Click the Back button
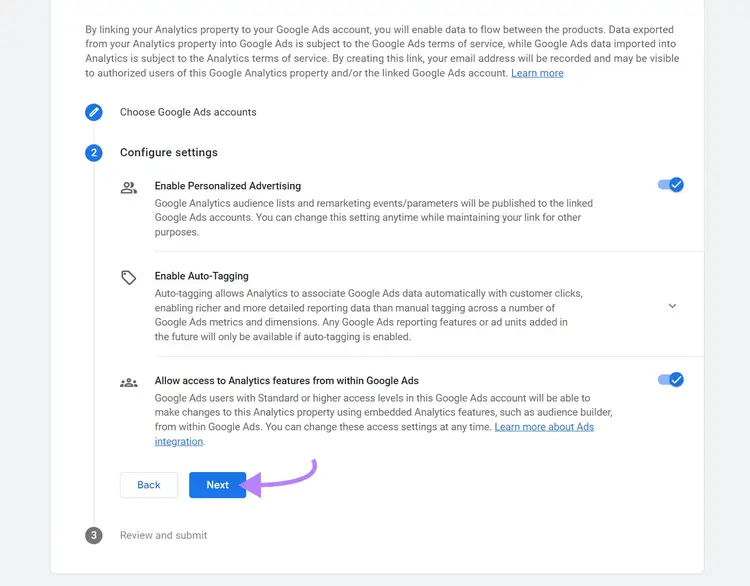This screenshot has width=750, height=586. [x=149, y=485]
